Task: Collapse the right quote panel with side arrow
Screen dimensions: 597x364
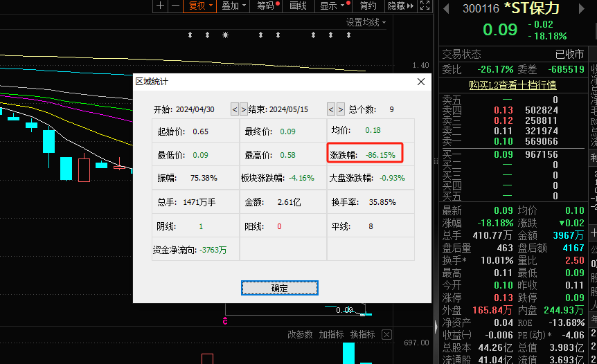Action: point(435,325)
